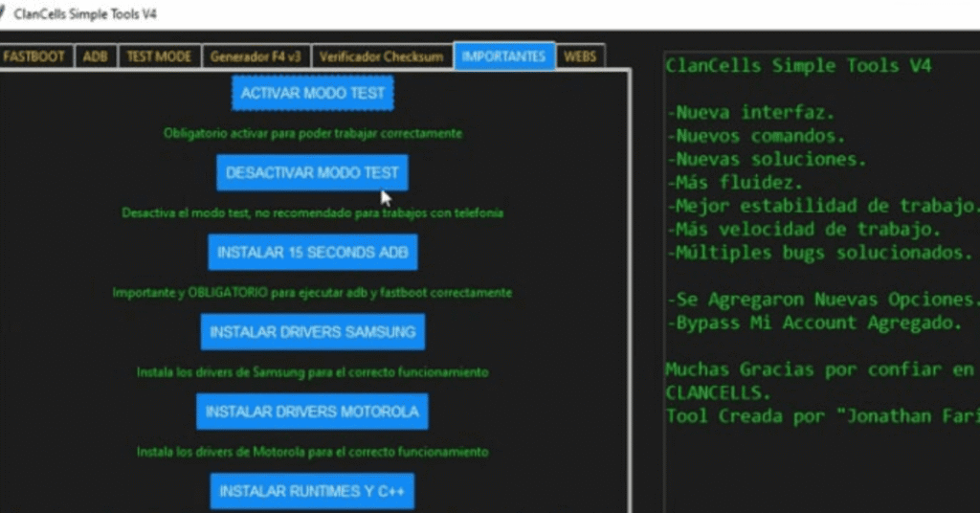Click INSTALAR RUNTIMES Y C++ button
The width and height of the screenshot is (980, 513).
[x=312, y=491]
